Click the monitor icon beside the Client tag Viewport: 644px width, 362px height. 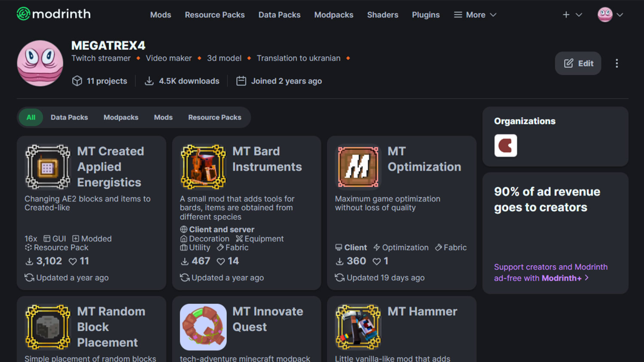pyautogui.click(x=339, y=247)
